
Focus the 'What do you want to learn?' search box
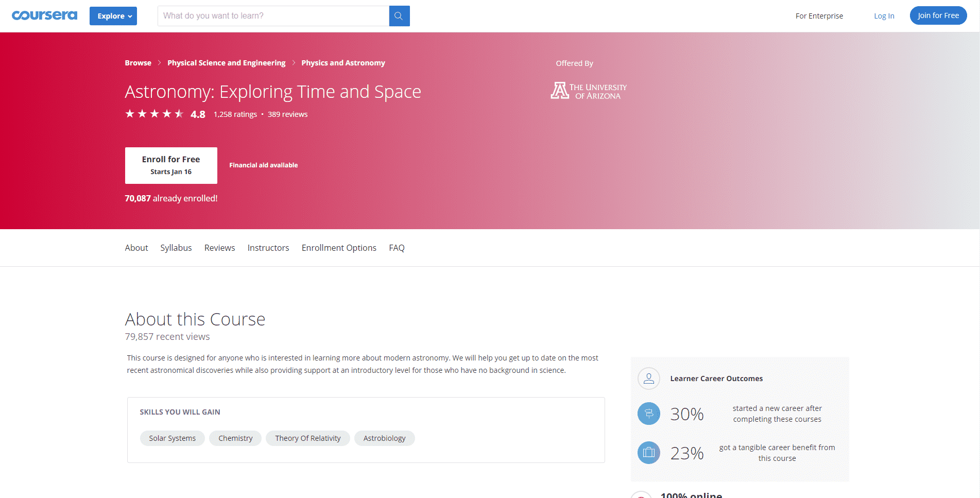click(273, 16)
